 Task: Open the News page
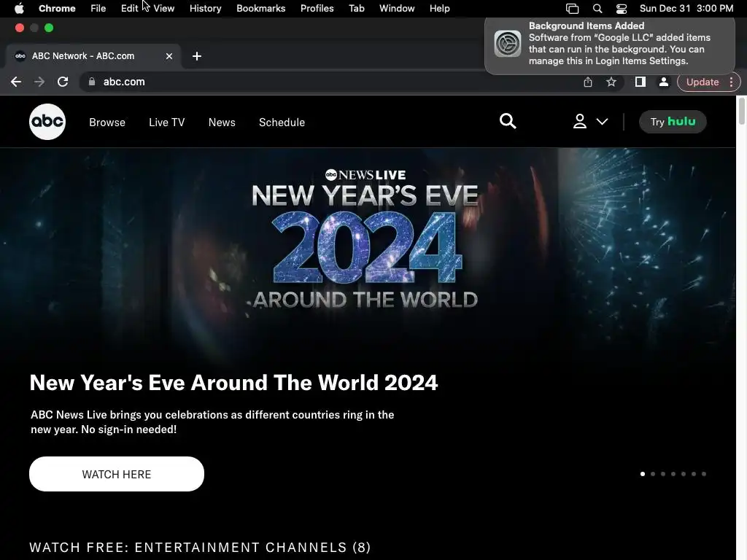coord(222,122)
